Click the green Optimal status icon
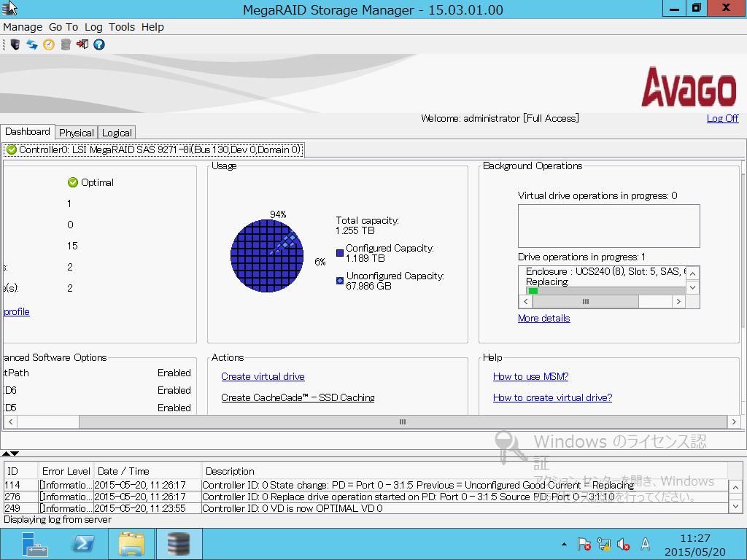This screenshot has width=747, height=560. click(73, 182)
